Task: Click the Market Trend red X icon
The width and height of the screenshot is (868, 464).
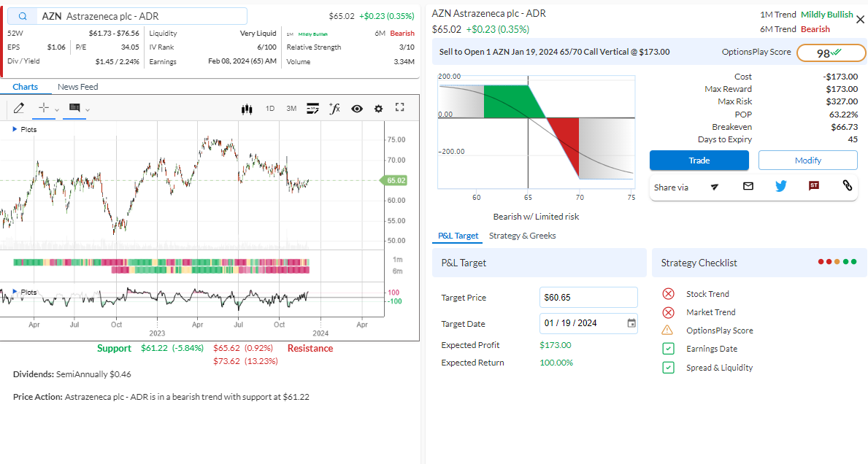Action: [668, 312]
